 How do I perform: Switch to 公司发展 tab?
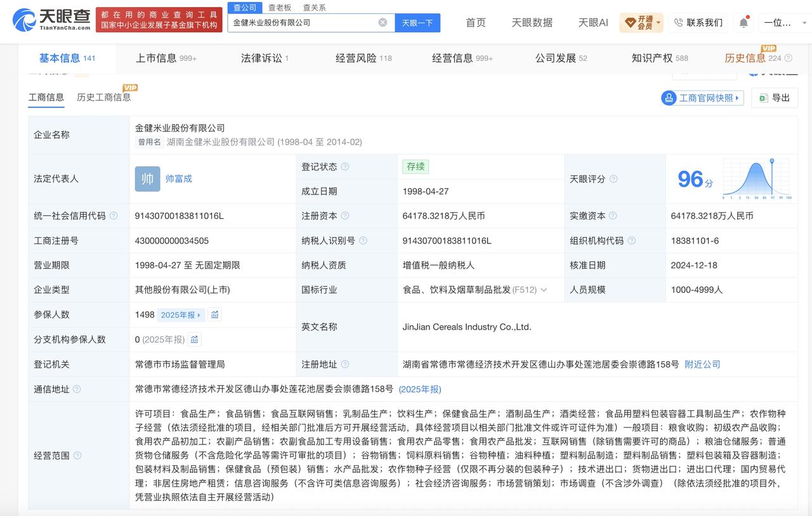[561, 58]
